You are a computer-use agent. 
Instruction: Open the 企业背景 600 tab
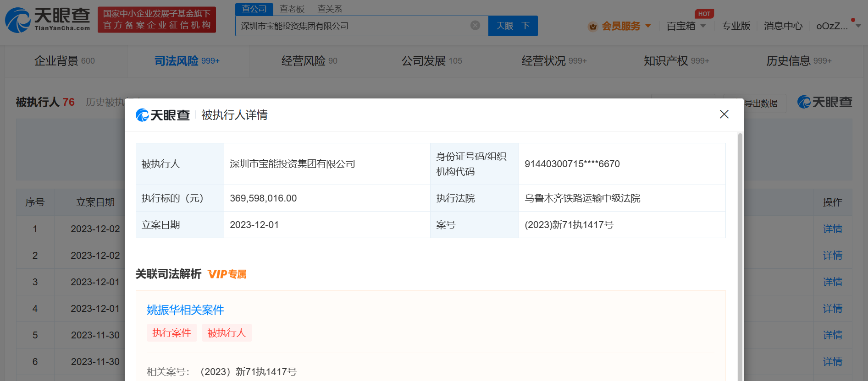[x=65, y=61]
